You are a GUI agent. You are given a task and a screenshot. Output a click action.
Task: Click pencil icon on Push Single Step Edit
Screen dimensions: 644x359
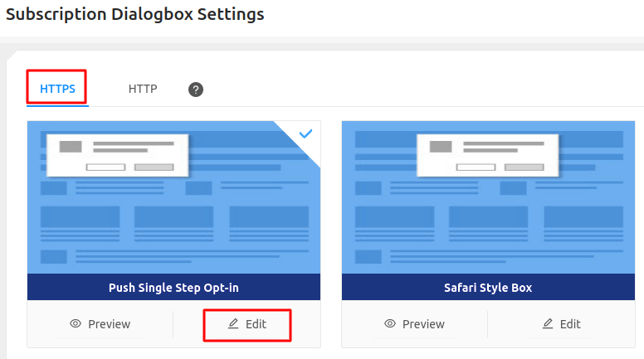pyautogui.click(x=233, y=324)
